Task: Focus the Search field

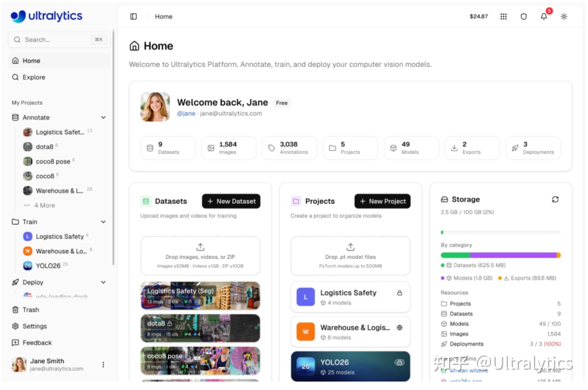Action: tap(59, 39)
